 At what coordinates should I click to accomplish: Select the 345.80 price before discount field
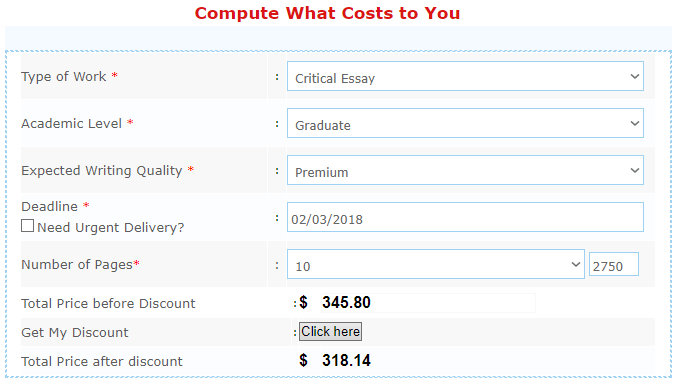428,302
